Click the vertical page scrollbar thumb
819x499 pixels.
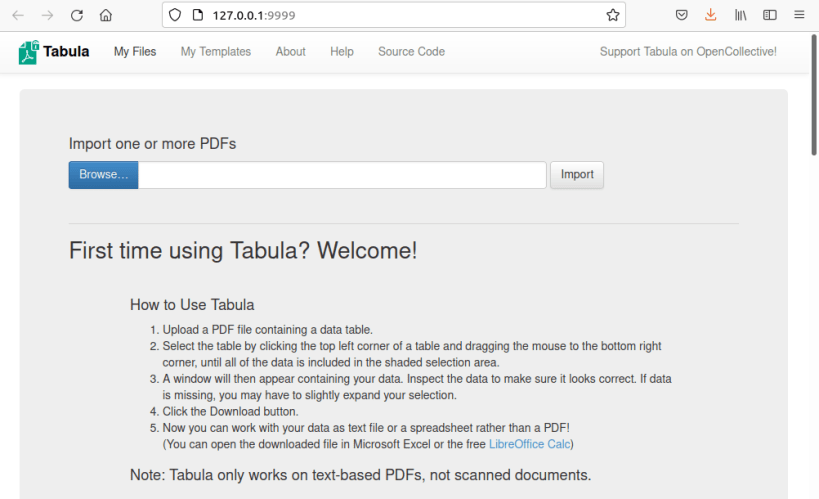click(814, 95)
